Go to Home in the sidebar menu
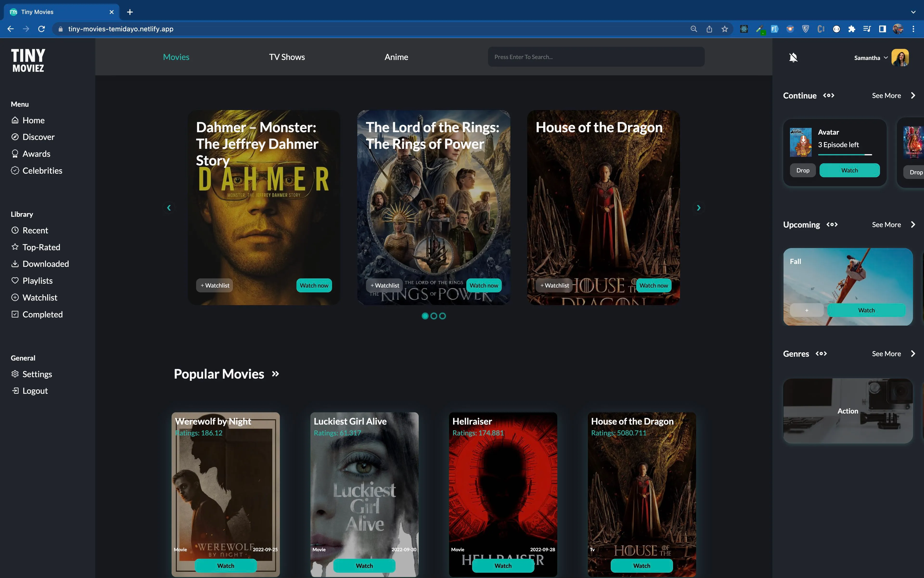The width and height of the screenshot is (924, 578). point(28,120)
